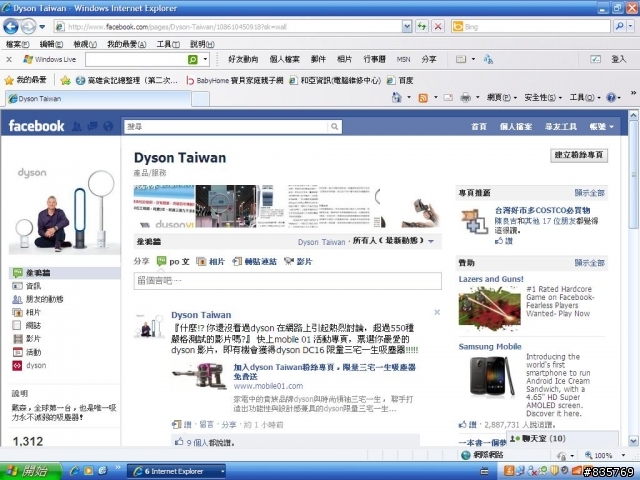Click the Refresh page icon
The image size is (640, 480).
(422, 27)
